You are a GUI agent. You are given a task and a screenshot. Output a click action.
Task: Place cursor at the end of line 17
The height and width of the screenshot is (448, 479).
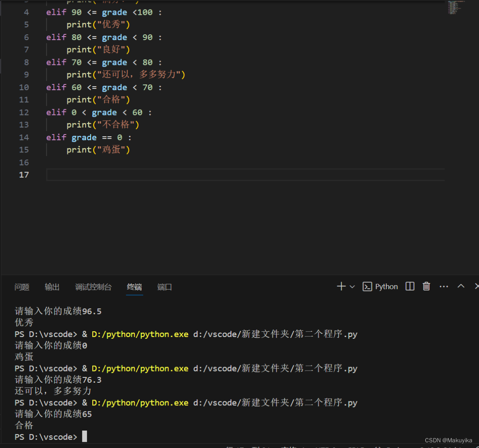48,175
